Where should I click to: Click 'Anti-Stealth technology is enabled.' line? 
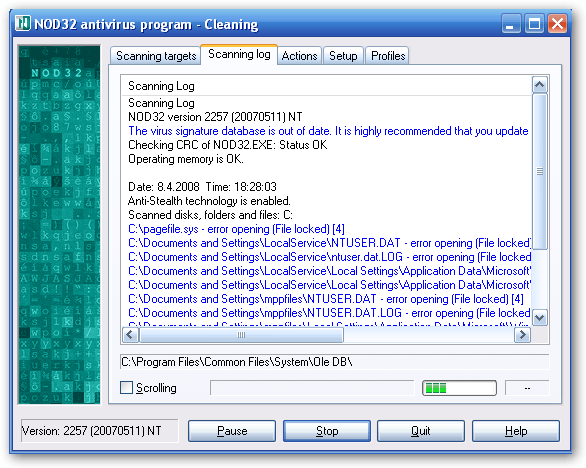(209, 201)
